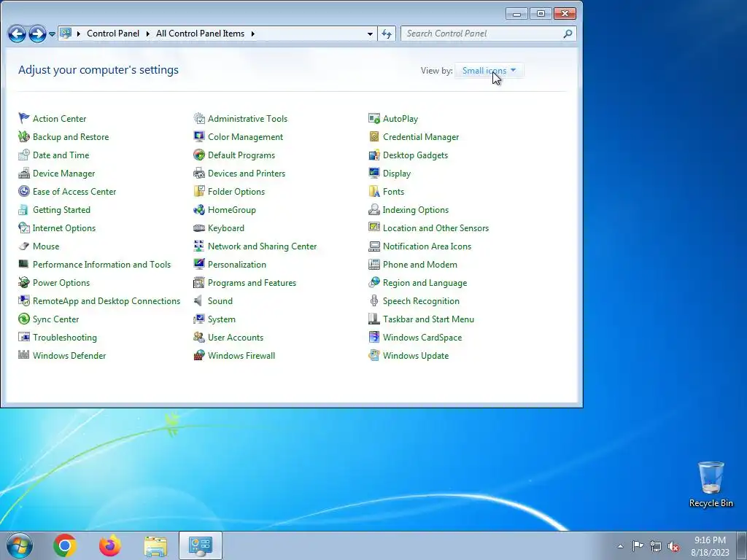Open the Folder Options link
Screen dimensions: 747x560
click(x=236, y=192)
